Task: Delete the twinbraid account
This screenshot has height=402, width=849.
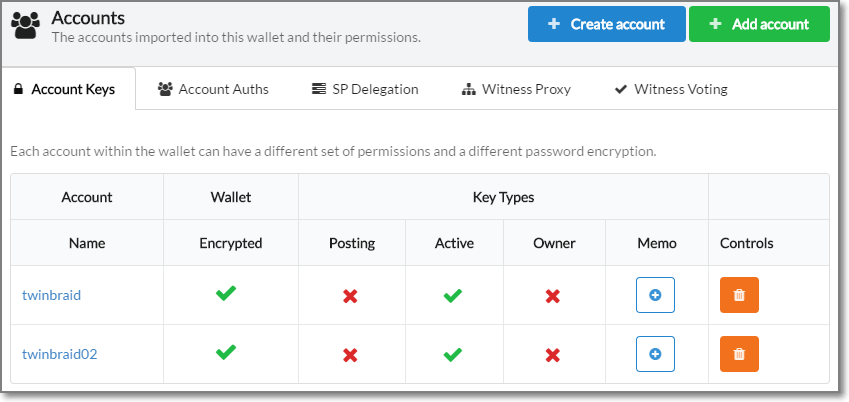Action: click(x=739, y=295)
